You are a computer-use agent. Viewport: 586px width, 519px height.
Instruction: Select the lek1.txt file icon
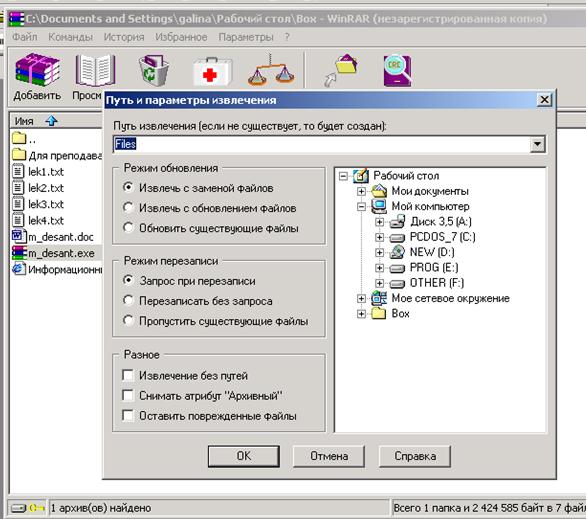(18, 171)
